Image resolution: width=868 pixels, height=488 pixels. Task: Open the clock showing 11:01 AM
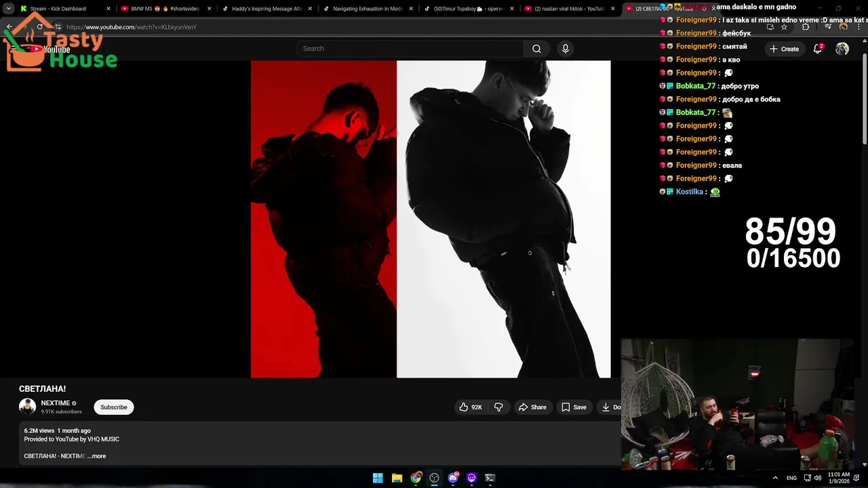838,478
